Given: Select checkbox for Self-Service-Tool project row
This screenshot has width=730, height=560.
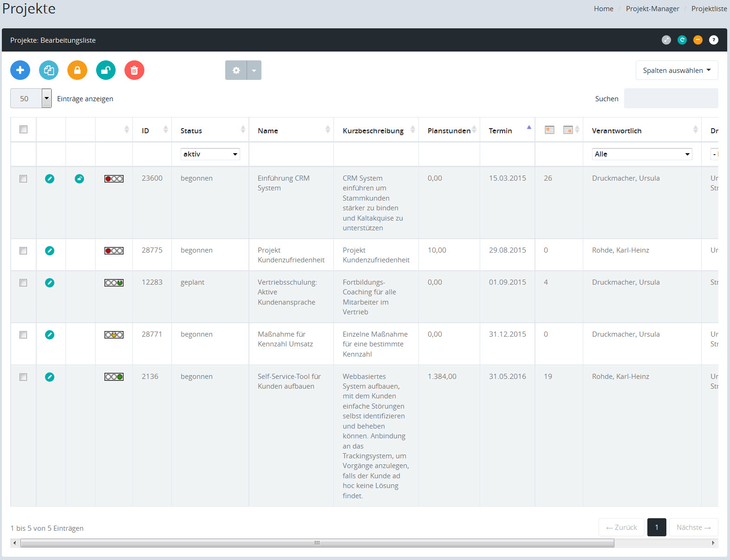Looking at the screenshot, I should [23, 377].
